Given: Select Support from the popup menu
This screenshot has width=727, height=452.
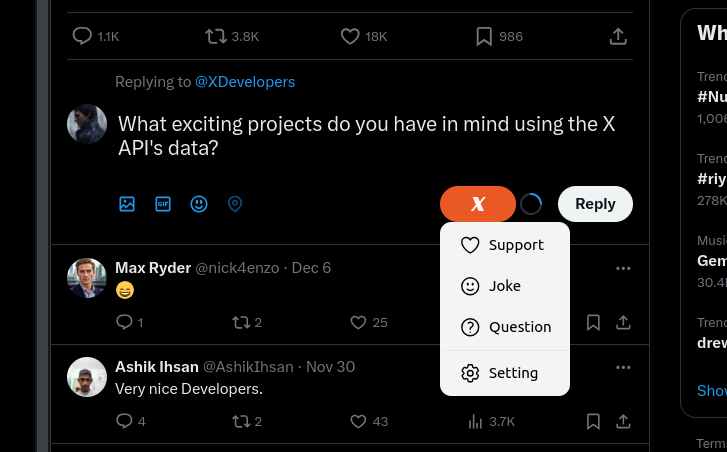Looking at the screenshot, I should pyautogui.click(x=504, y=245).
